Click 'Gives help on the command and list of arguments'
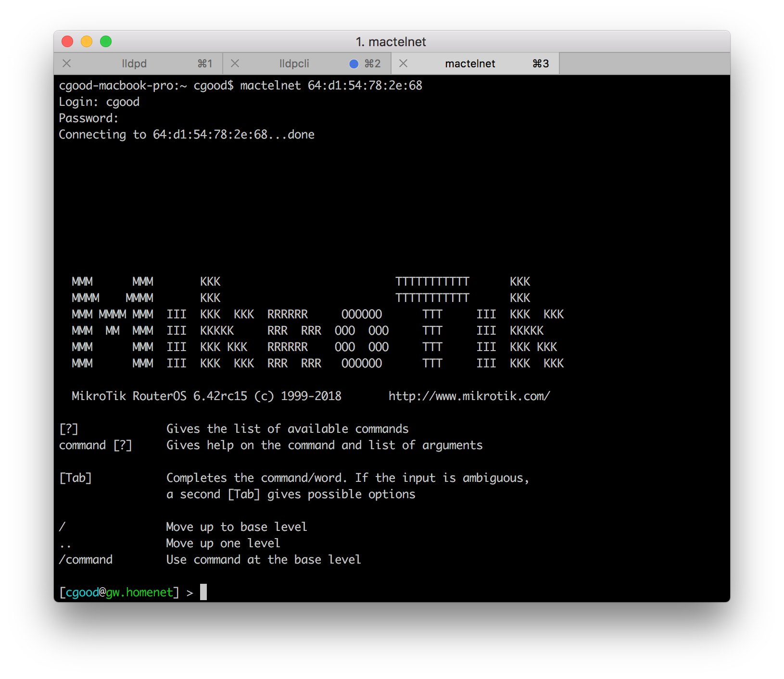Viewport: 784px width, 679px height. 325,445
